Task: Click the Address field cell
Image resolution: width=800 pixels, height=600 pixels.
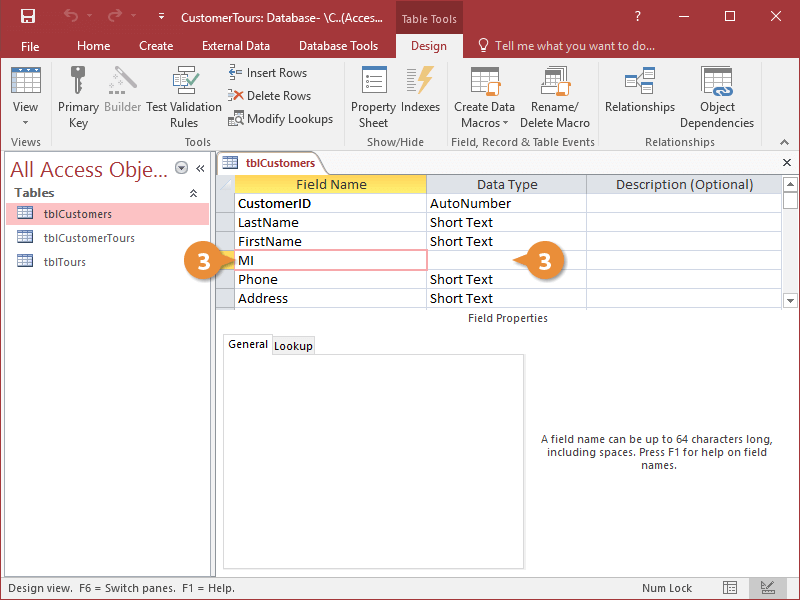Action: pyautogui.click(x=331, y=298)
